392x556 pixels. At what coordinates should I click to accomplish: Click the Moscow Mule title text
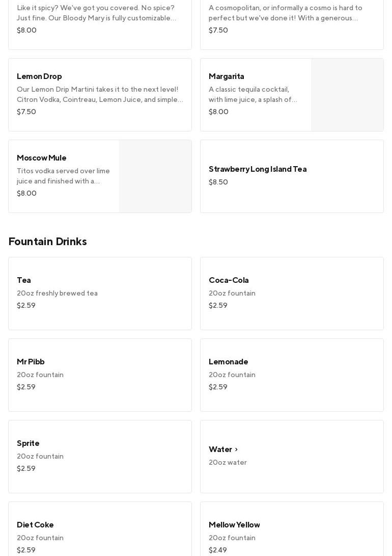(x=41, y=158)
